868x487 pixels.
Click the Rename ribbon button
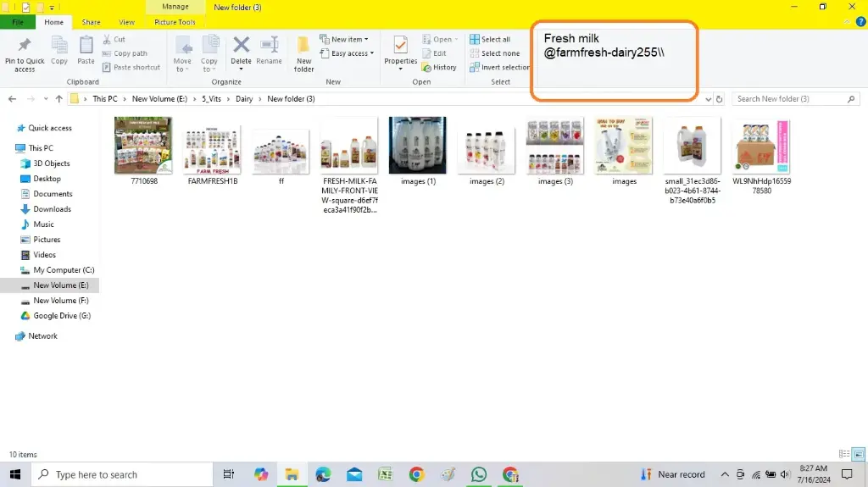[x=269, y=51]
